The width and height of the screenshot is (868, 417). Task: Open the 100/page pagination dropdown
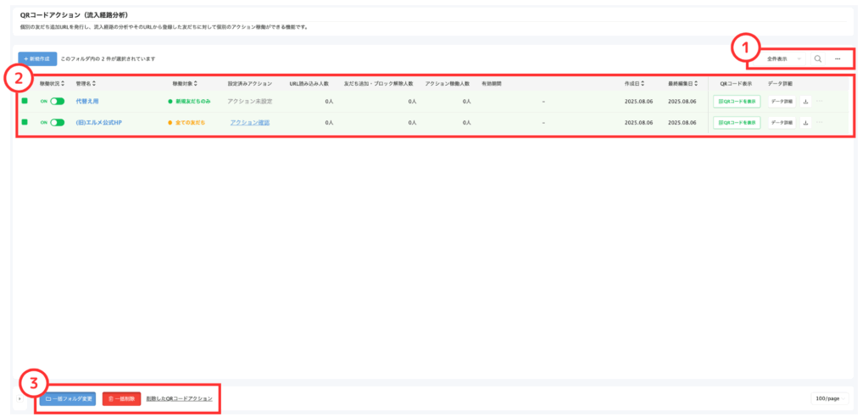[x=830, y=398]
